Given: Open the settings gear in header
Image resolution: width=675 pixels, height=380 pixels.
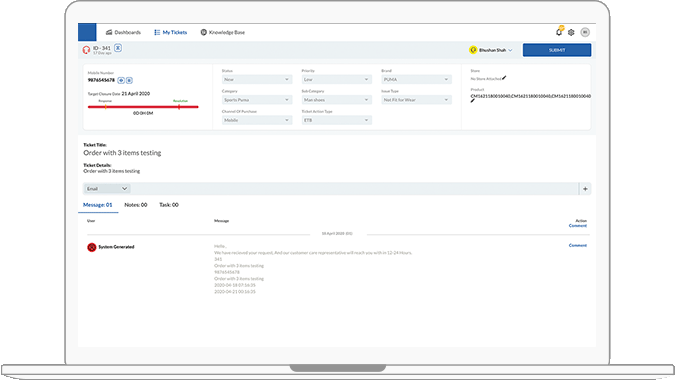Looking at the screenshot, I should (x=571, y=32).
